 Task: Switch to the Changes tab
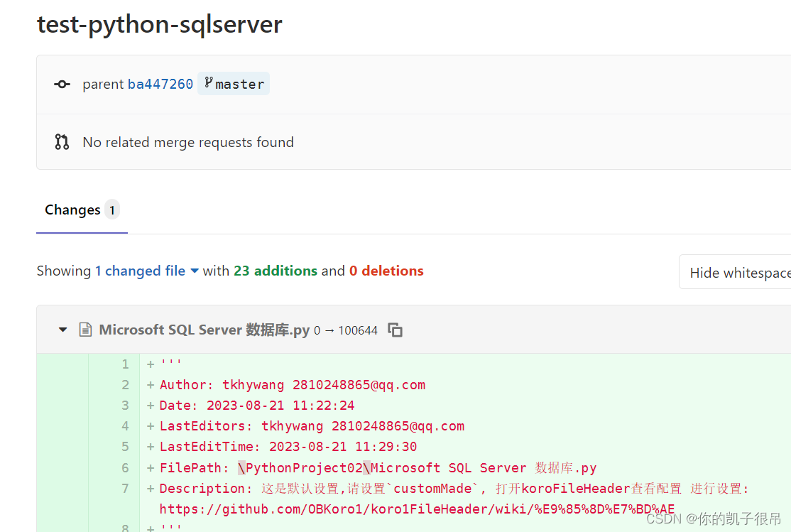tap(72, 210)
